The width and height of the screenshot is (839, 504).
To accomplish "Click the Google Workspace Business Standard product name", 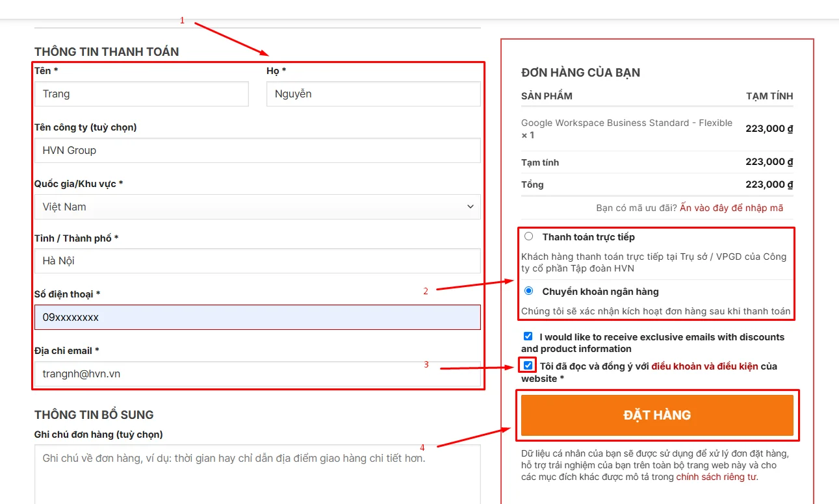I will (626, 123).
